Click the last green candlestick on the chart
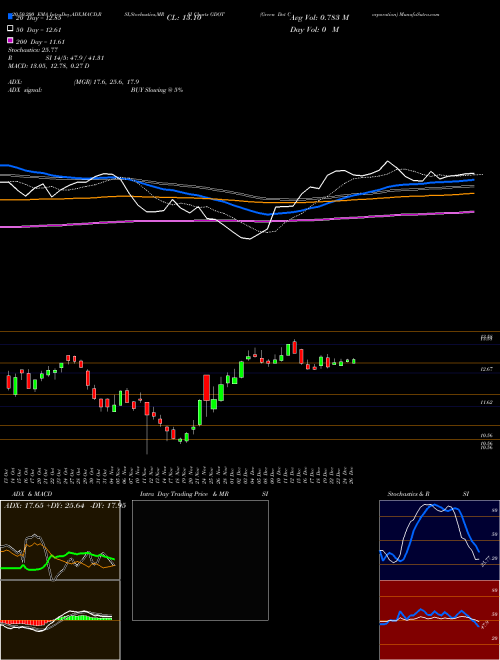This screenshot has width=500, height=660. tap(354, 361)
